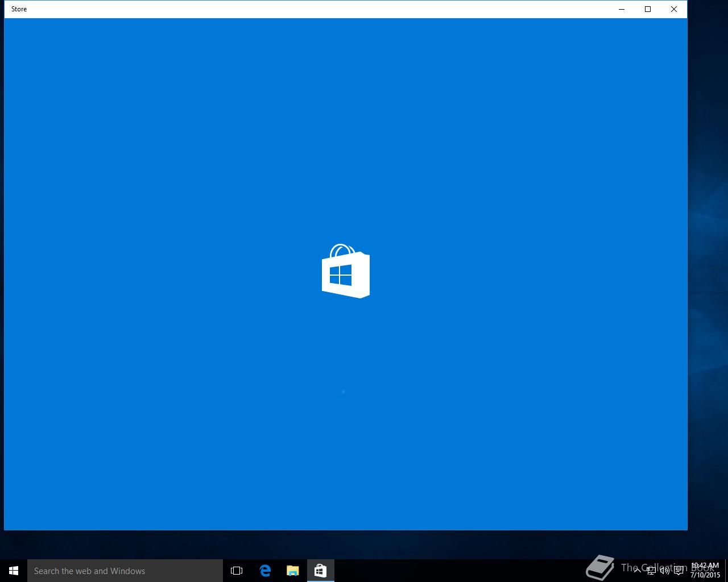The image size is (728, 582).
Task: Open the volume control tray icon
Action: pyautogui.click(x=664, y=571)
